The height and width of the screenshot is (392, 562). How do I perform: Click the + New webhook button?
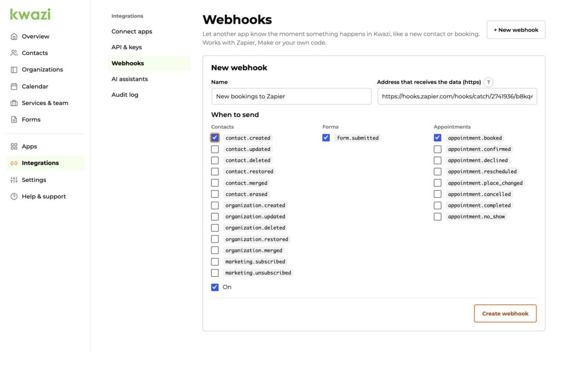point(516,30)
